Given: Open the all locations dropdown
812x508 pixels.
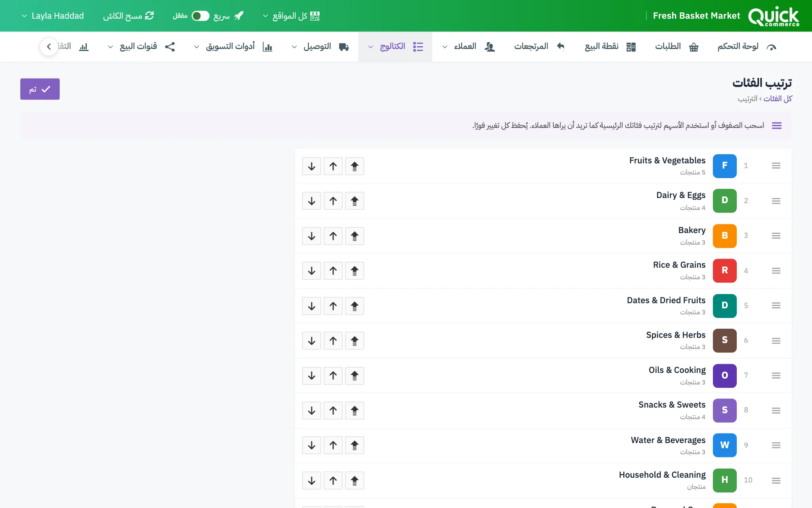Looking at the screenshot, I should (291, 16).
